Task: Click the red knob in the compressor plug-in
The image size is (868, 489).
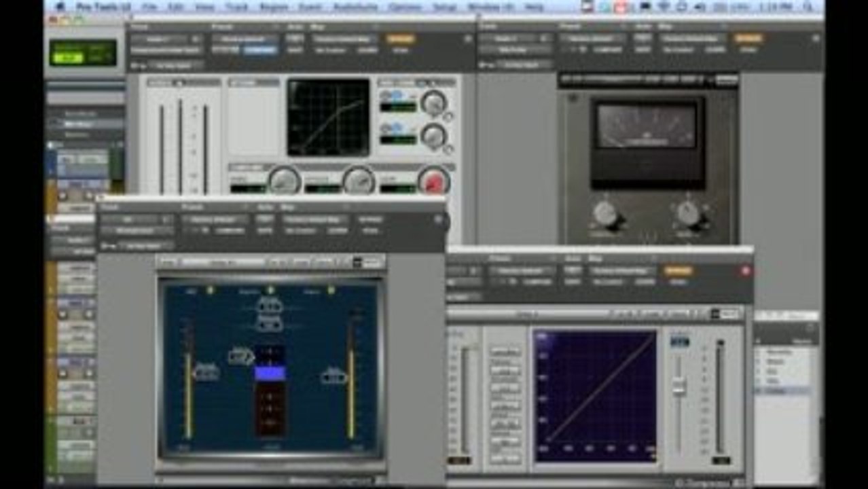Action: point(433,181)
